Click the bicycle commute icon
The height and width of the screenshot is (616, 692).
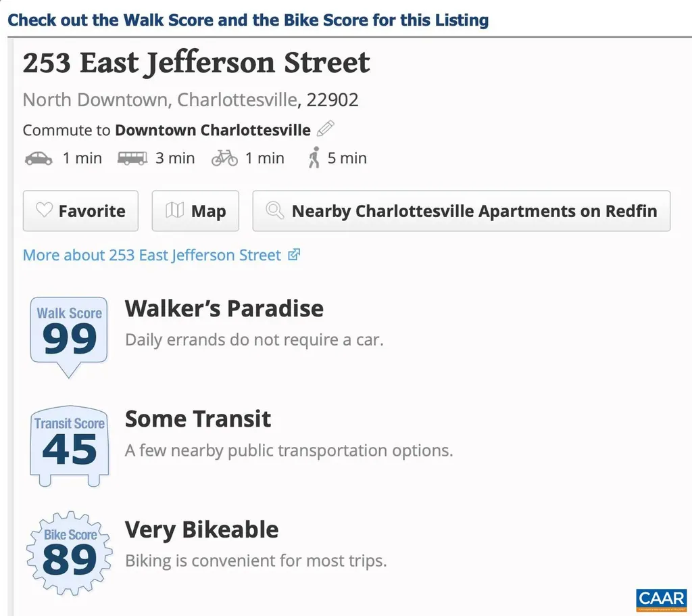(225, 158)
